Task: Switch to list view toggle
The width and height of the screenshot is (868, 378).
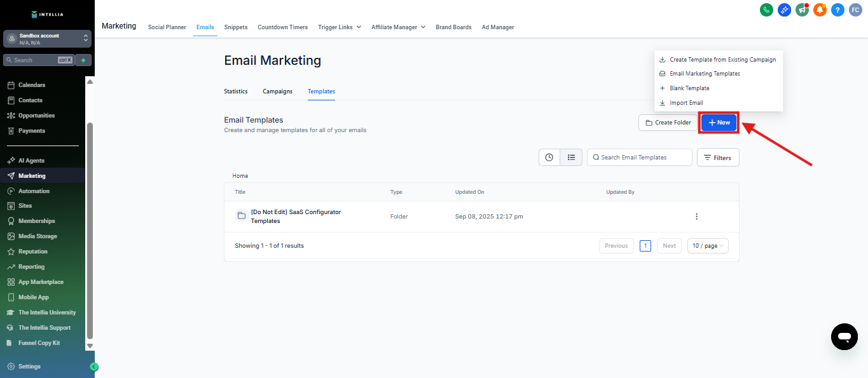Action: tap(571, 158)
